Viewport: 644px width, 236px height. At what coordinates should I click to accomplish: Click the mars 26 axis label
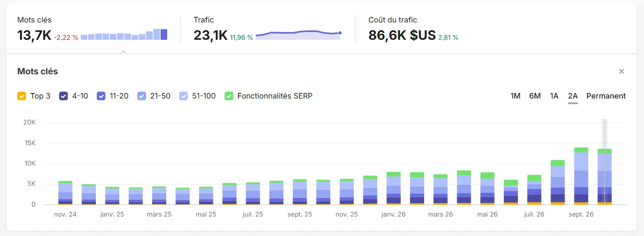point(440,214)
